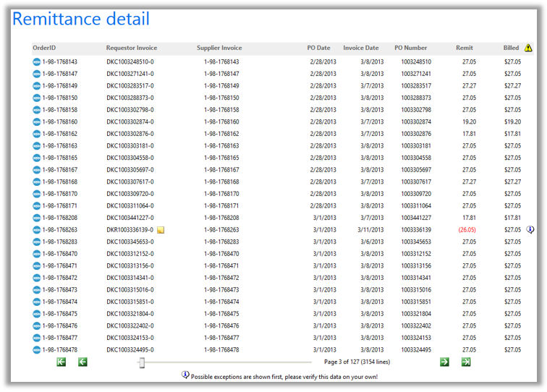This screenshot has width=547, height=392.
Task: Sort by Requestor Invoice column header
Action: [132, 48]
